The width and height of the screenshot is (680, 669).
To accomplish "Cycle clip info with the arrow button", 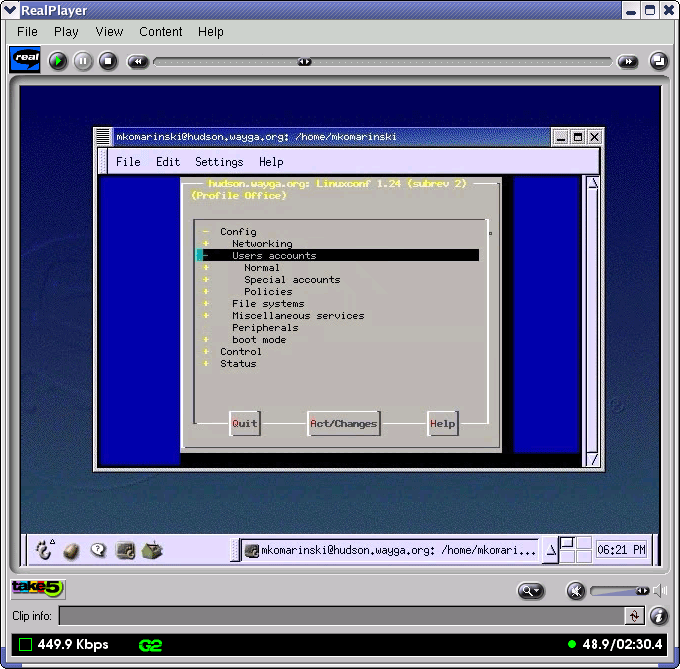I will pos(634,616).
